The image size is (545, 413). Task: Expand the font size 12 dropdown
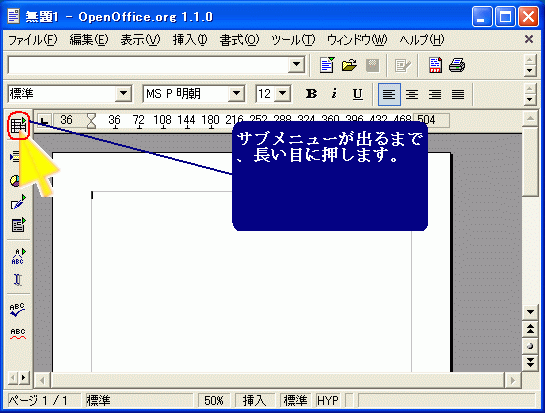tap(283, 94)
